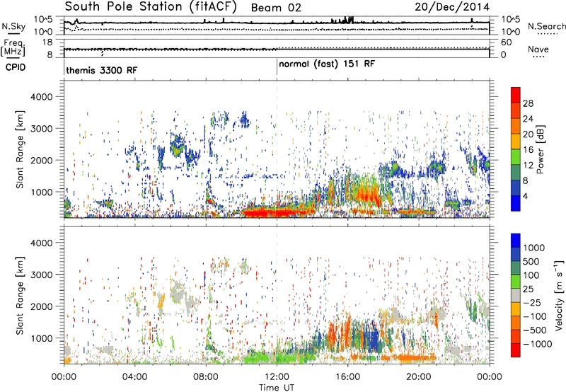566x392 pixels.
Task: Click the 'Time UT' axis title
Action: click(x=277, y=388)
